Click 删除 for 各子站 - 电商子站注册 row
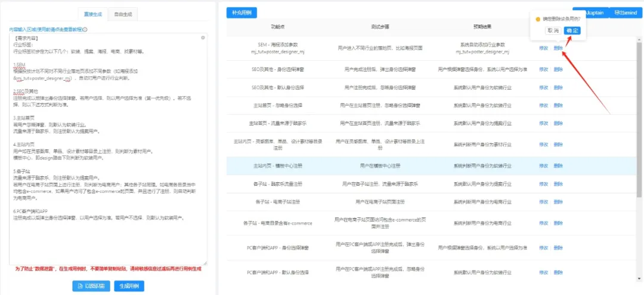Screen dimensions: 644x295 [558, 202]
